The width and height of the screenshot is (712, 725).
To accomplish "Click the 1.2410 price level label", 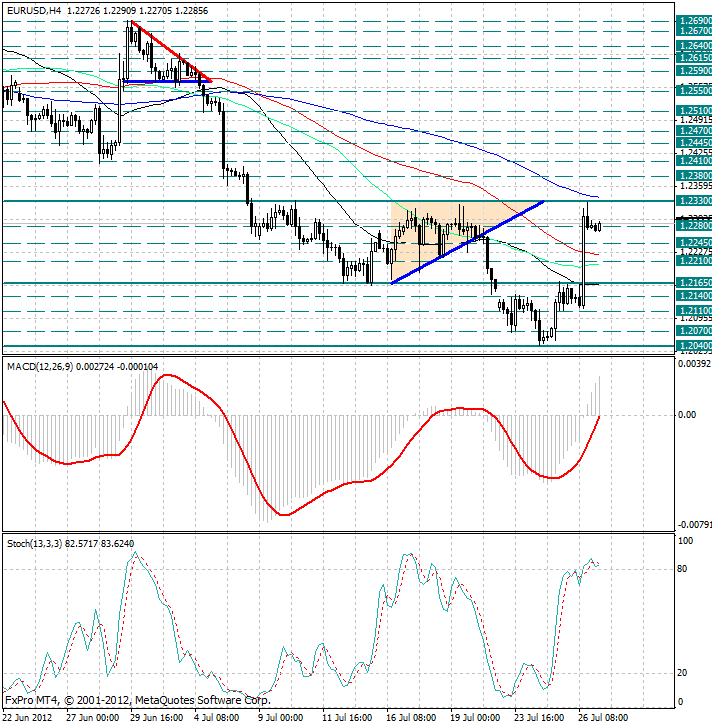I will pos(694,161).
